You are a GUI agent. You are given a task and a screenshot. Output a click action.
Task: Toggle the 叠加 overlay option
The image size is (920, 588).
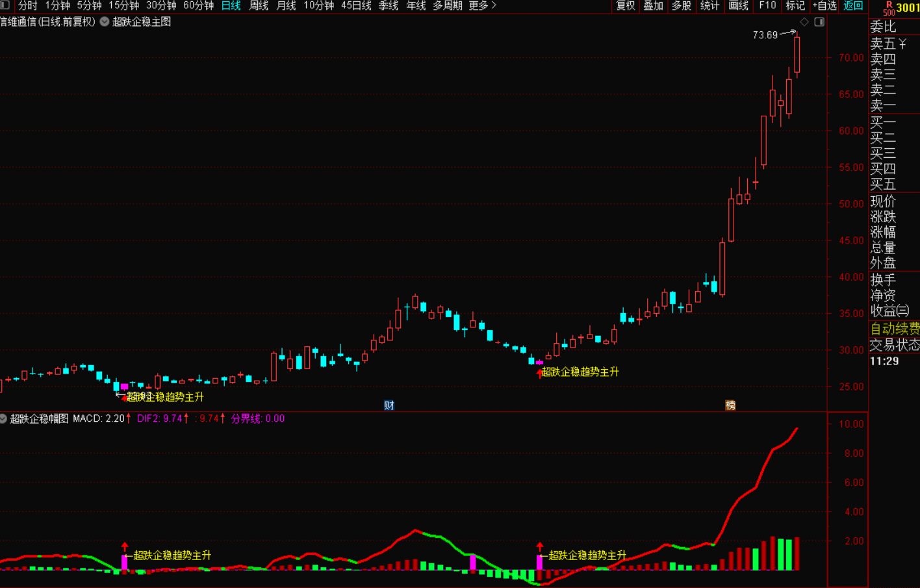(x=653, y=5)
